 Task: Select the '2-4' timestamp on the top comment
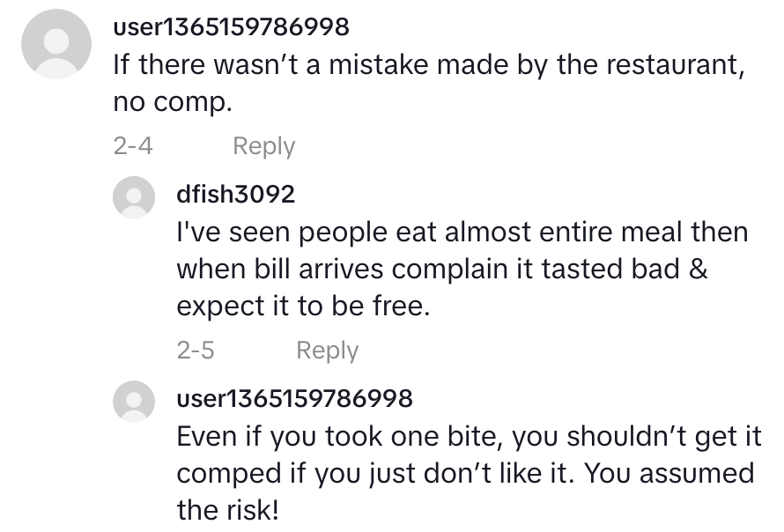[130, 146]
